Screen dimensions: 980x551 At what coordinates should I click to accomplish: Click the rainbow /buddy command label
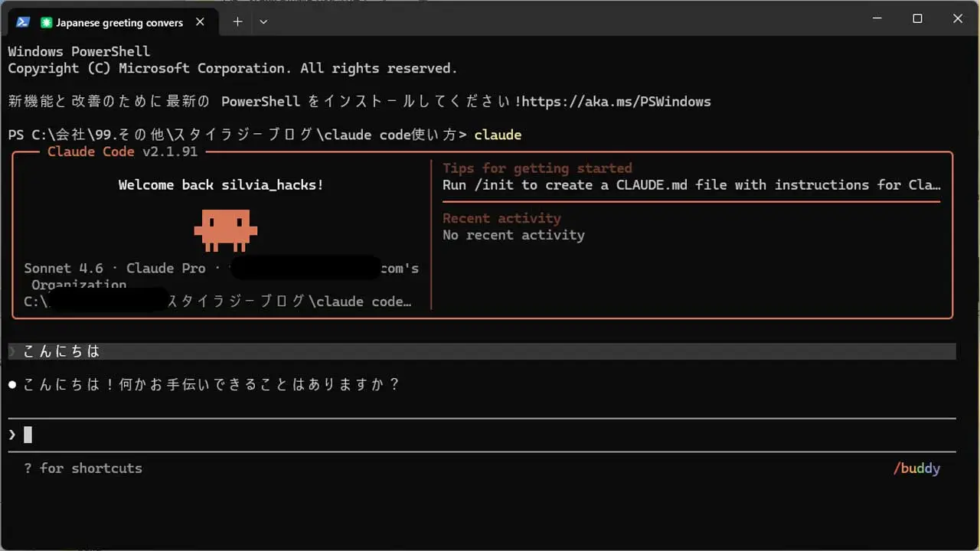[x=916, y=468]
